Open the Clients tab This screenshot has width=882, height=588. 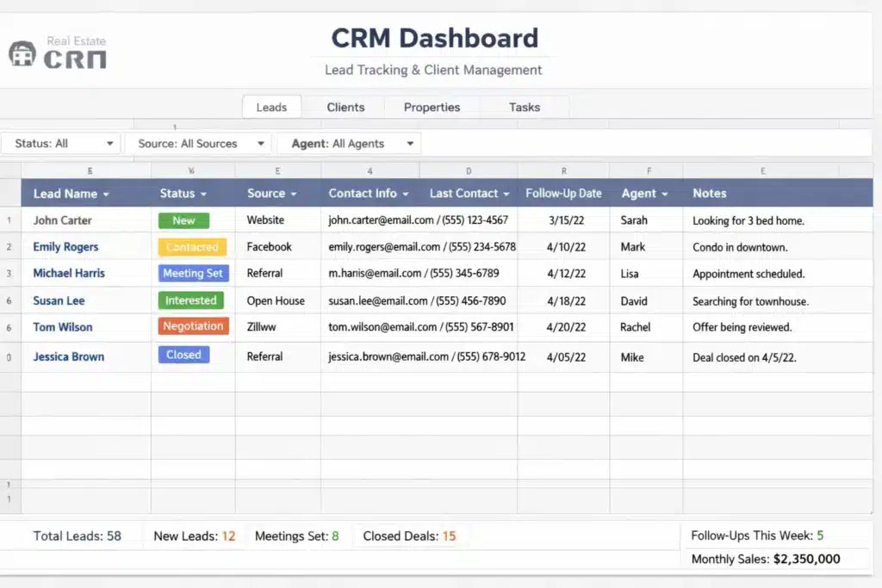click(x=345, y=107)
